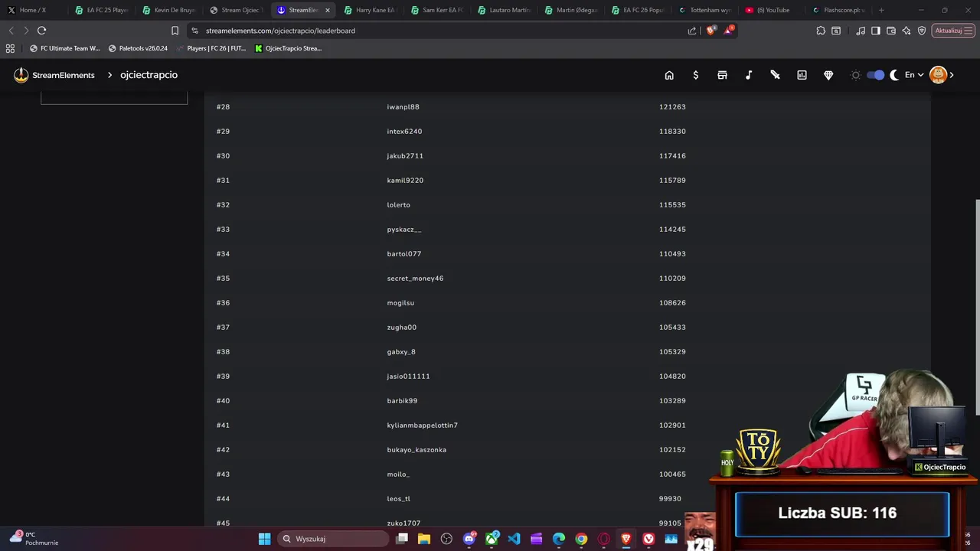Toggle the light/dark theme switch
This screenshot has width=980, height=551.
pos(875,75)
